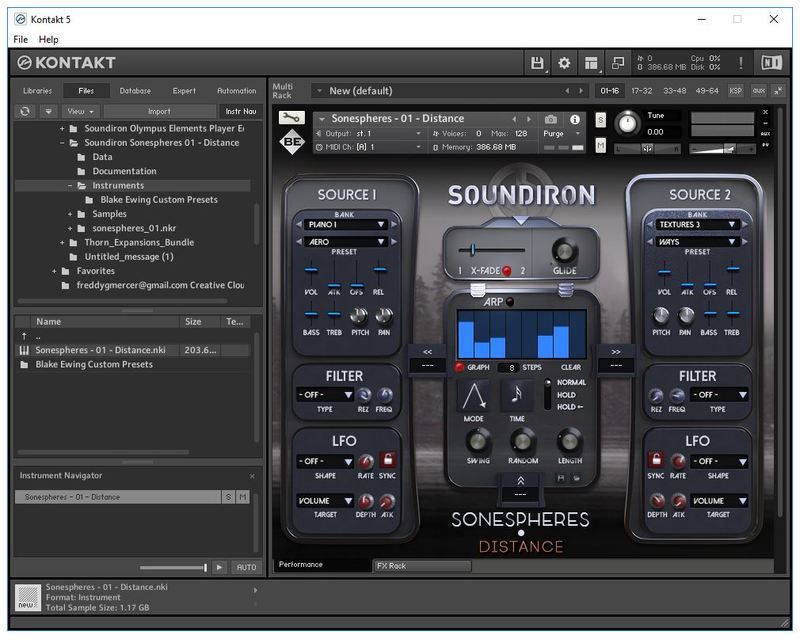This screenshot has width=800, height=639.
Task: Click the wrench edit-instrument icon
Action: tap(290, 117)
